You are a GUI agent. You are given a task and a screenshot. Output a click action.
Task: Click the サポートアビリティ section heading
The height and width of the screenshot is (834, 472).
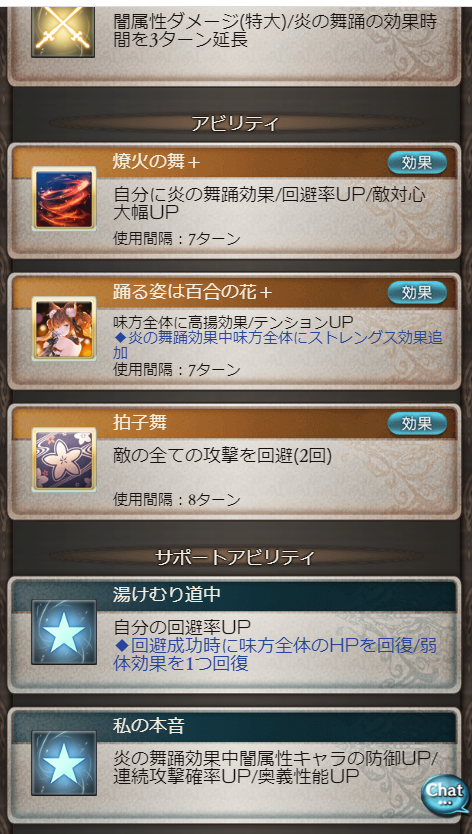pyautogui.click(x=235, y=557)
